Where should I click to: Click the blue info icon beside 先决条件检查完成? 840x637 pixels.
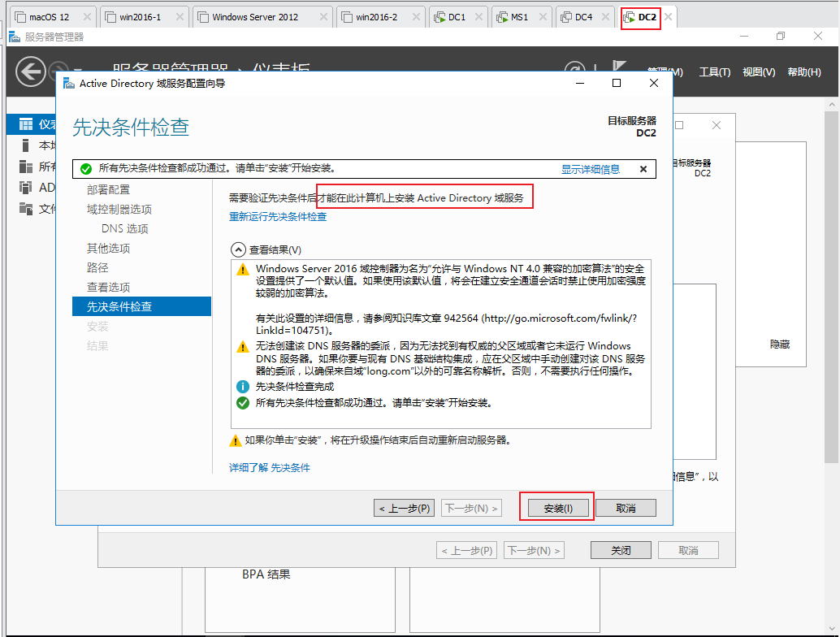tap(243, 386)
